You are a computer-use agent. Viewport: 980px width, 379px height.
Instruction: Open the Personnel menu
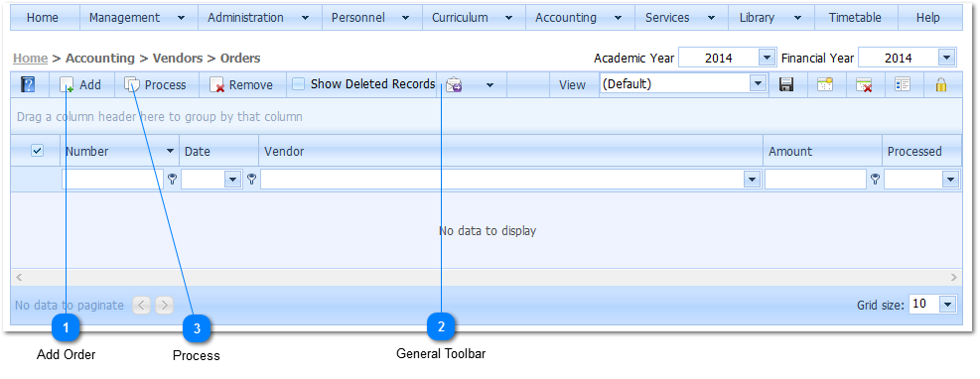point(371,18)
